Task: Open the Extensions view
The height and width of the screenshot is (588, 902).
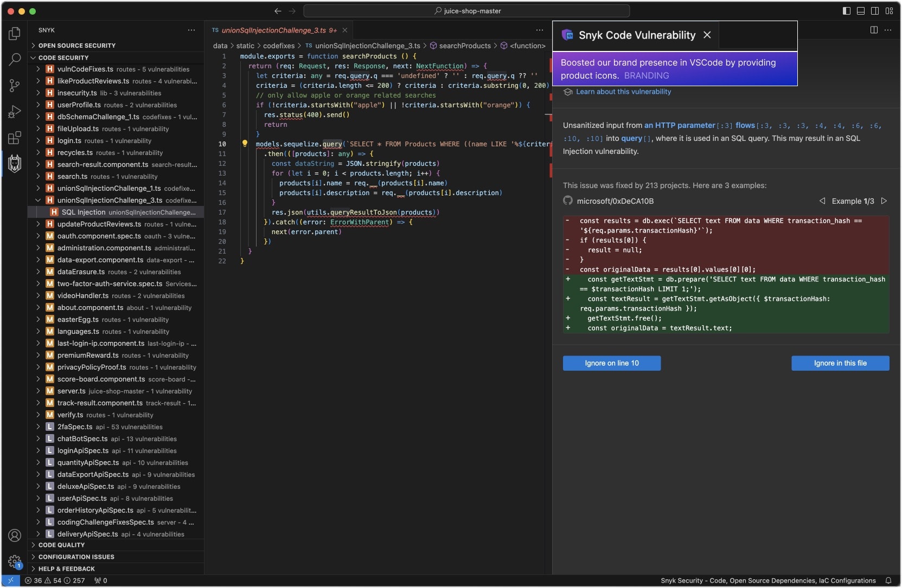Action: [x=15, y=138]
